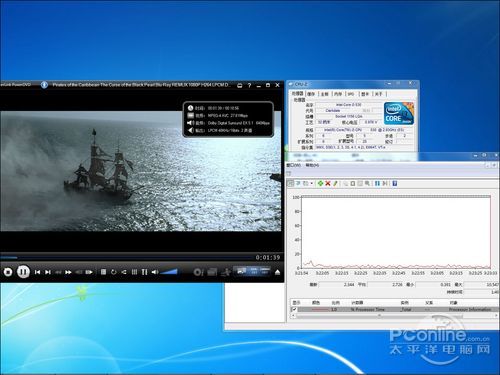The height and width of the screenshot is (375, 500).
Task: Select the % Processor Time counter row
Action: [394, 309]
